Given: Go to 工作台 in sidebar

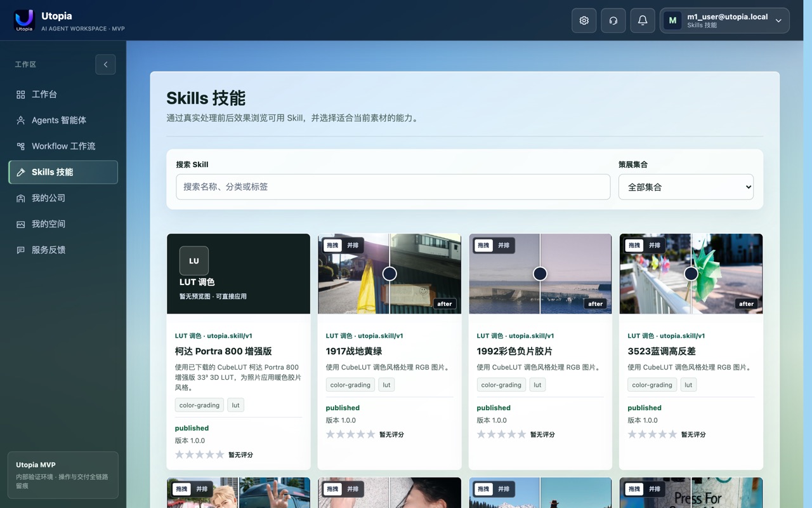Looking at the screenshot, I should [x=63, y=94].
